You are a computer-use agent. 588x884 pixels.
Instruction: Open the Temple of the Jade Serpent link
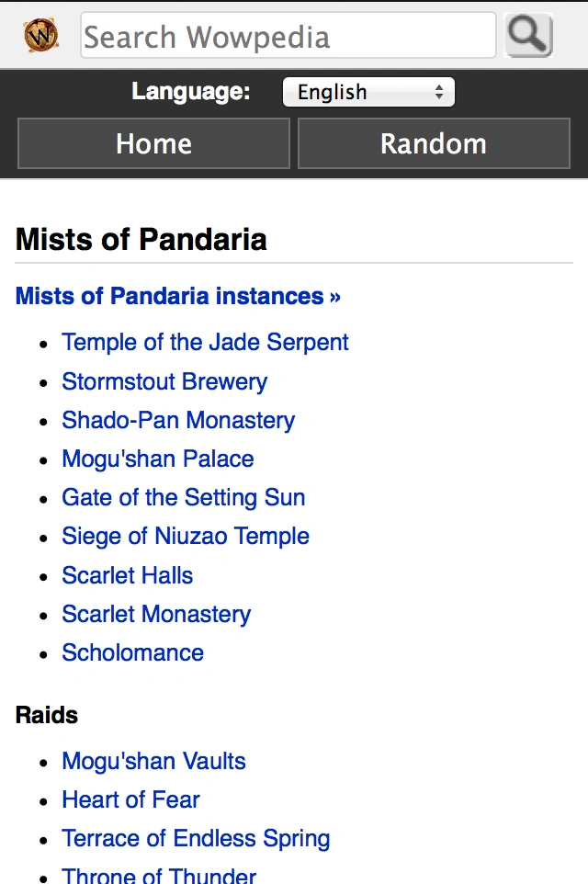tap(205, 343)
